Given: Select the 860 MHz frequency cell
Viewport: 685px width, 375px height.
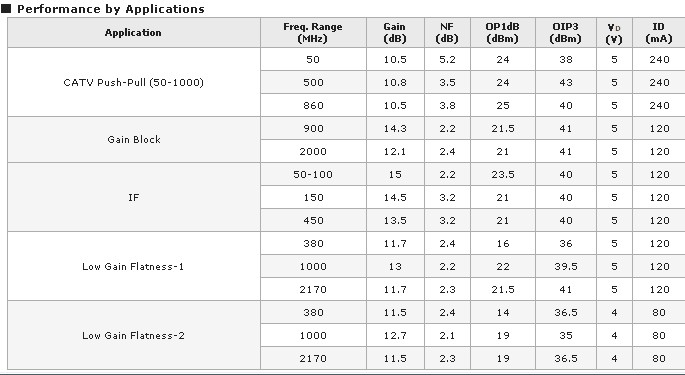Looking at the screenshot, I should [x=313, y=105].
